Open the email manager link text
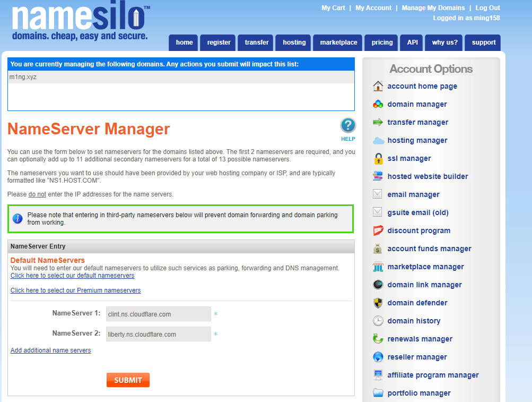The height and width of the screenshot is (402, 532). (413, 194)
